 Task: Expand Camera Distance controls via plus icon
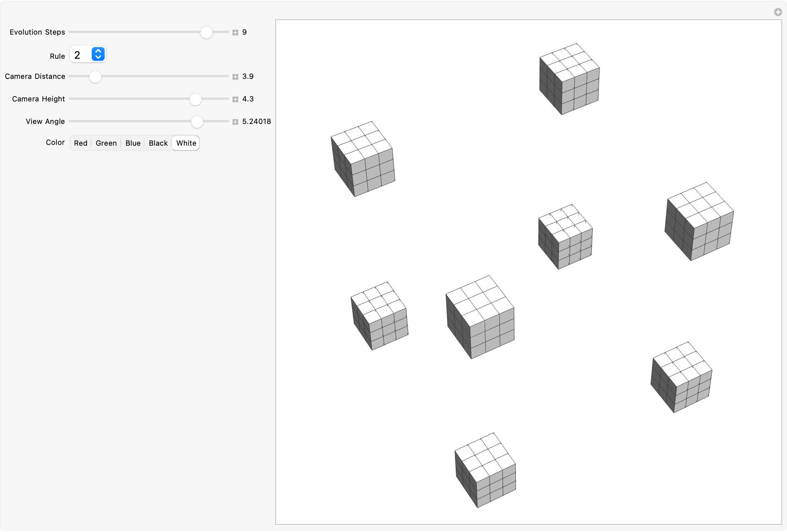235,77
